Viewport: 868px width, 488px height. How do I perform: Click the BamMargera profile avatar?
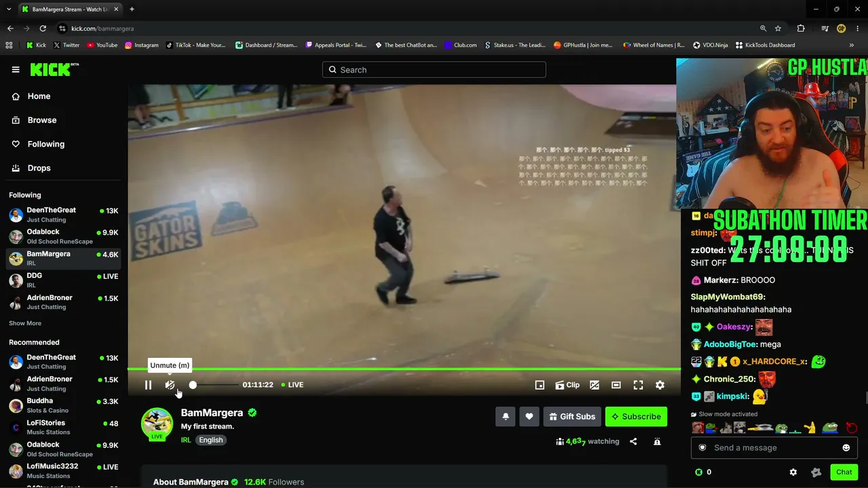click(x=157, y=424)
